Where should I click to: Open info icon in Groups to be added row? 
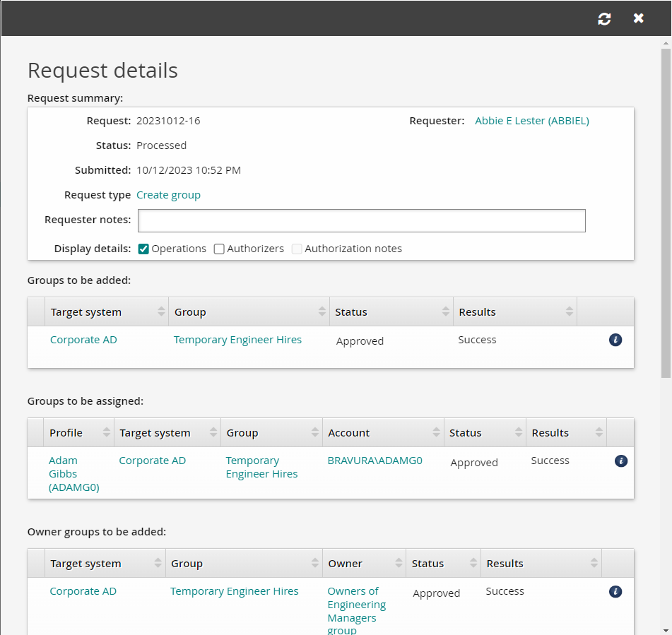(x=615, y=340)
